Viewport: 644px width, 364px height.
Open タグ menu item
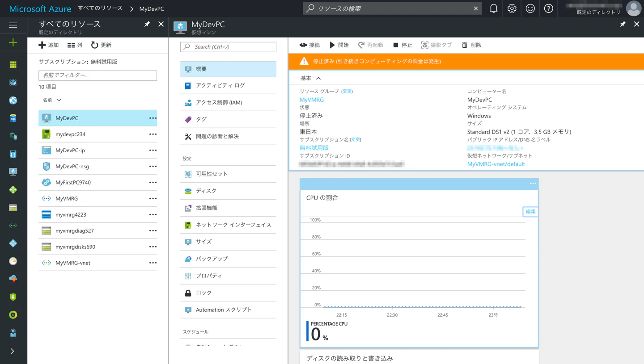pyautogui.click(x=228, y=119)
